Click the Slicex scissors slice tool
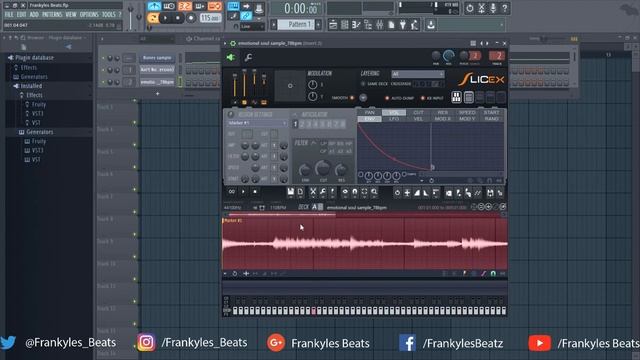This screenshot has width=640, height=360. (313, 192)
